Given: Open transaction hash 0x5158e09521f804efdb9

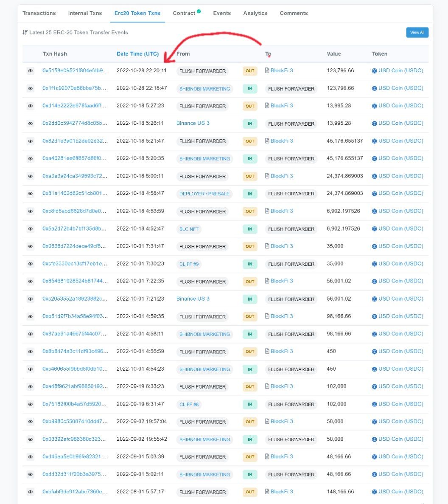Looking at the screenshot, I should [75, 70].
